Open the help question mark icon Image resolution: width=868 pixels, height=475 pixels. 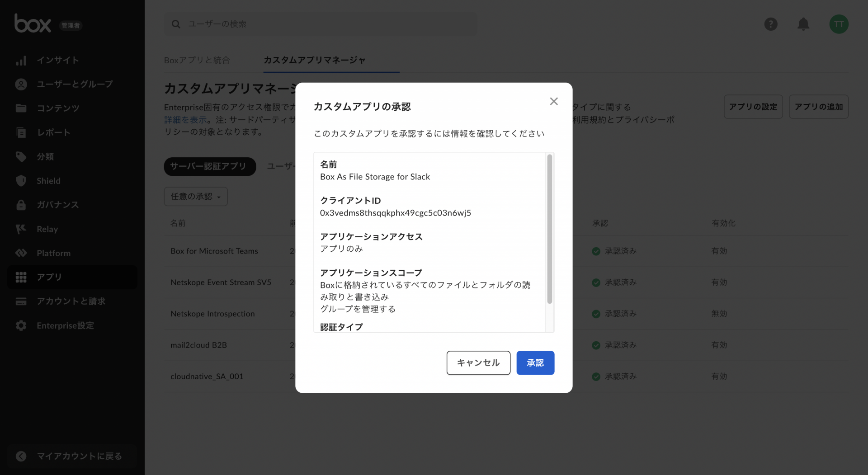[x=771, y=24]
